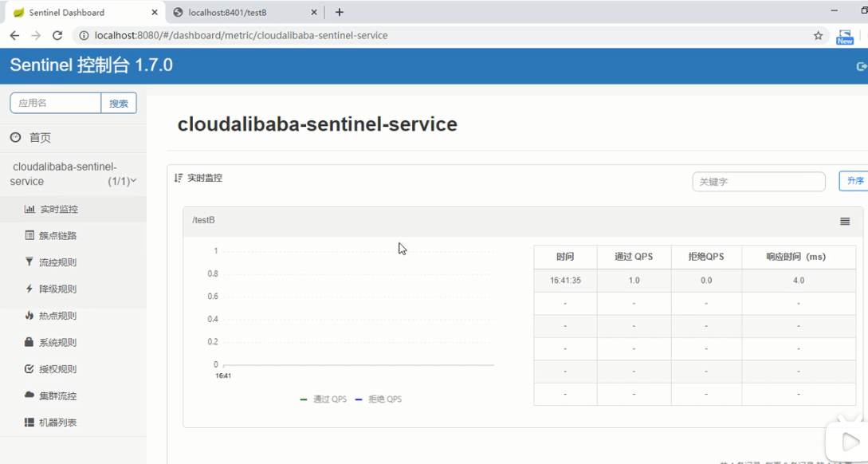868x464 pixels.
Task: Click the 时间 column header
Action: [565, 257]
